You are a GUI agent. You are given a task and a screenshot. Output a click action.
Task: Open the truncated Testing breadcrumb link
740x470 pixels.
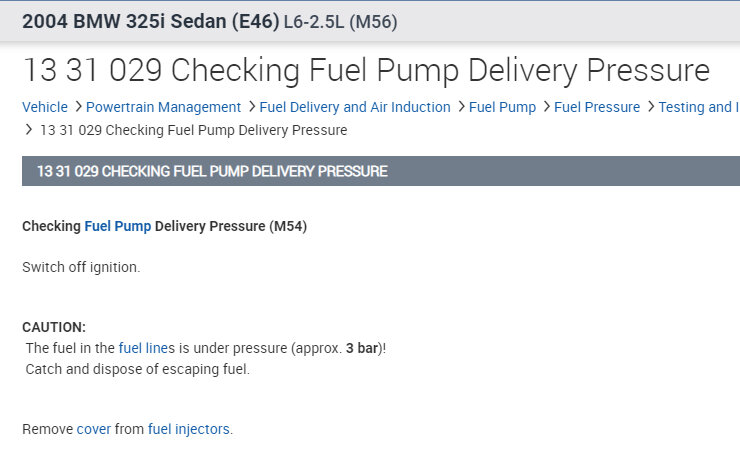[x=698, y=107]
